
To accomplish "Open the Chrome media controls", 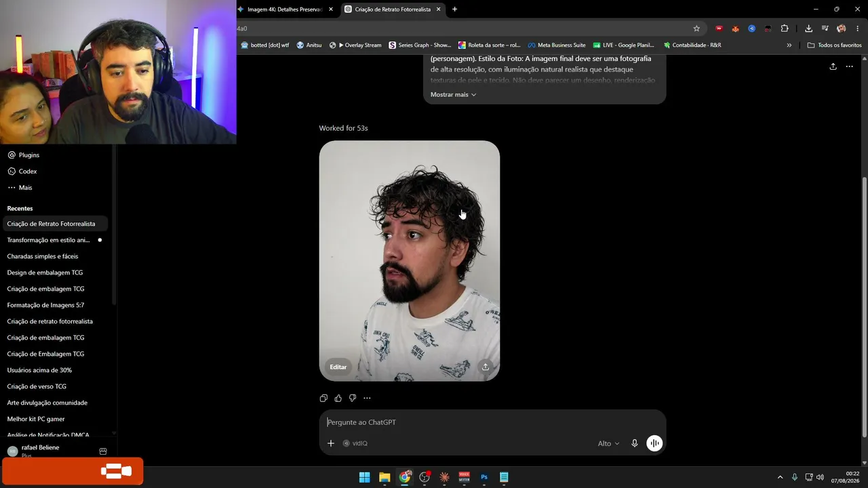I will (825, 28).
